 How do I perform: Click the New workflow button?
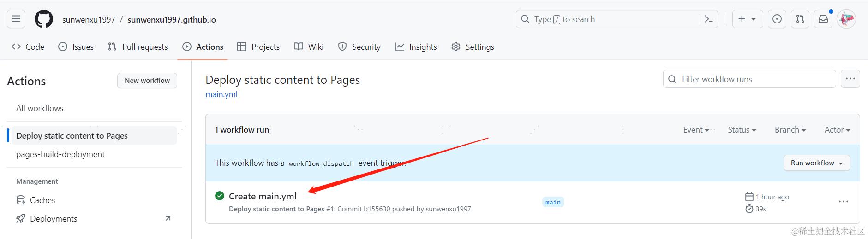point(147,81)
